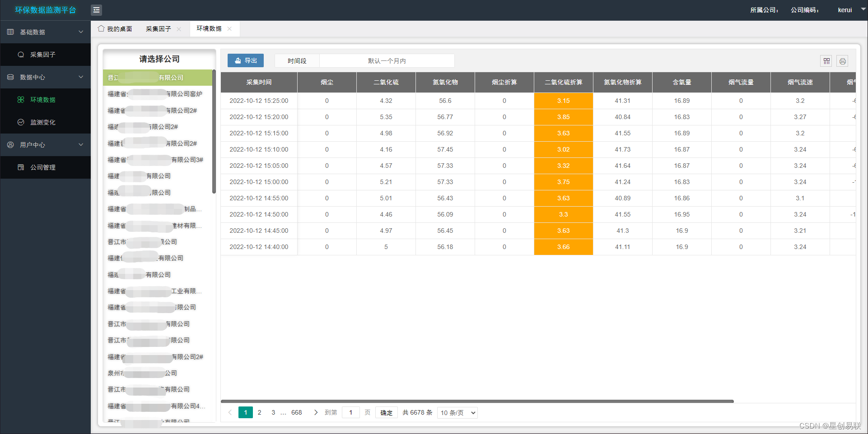The image size is (868, 434).
Task: Click the horizontal table scrollbar
Action: (x=477, y=401)
